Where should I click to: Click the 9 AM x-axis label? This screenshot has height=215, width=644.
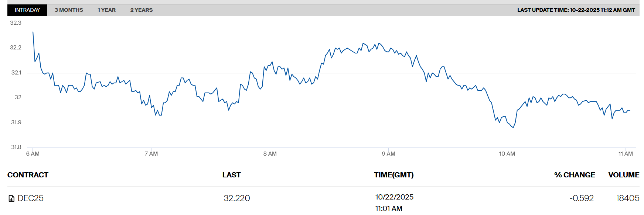pos(388,154)
